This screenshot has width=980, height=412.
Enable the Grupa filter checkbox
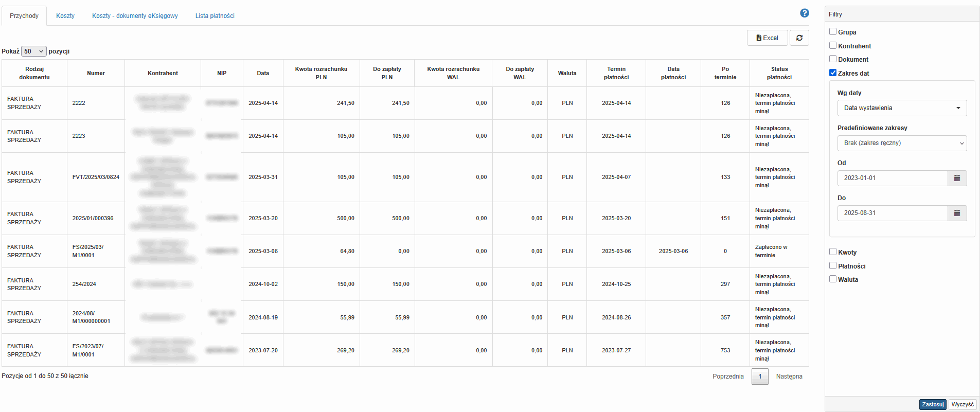[x=833, y=32]
